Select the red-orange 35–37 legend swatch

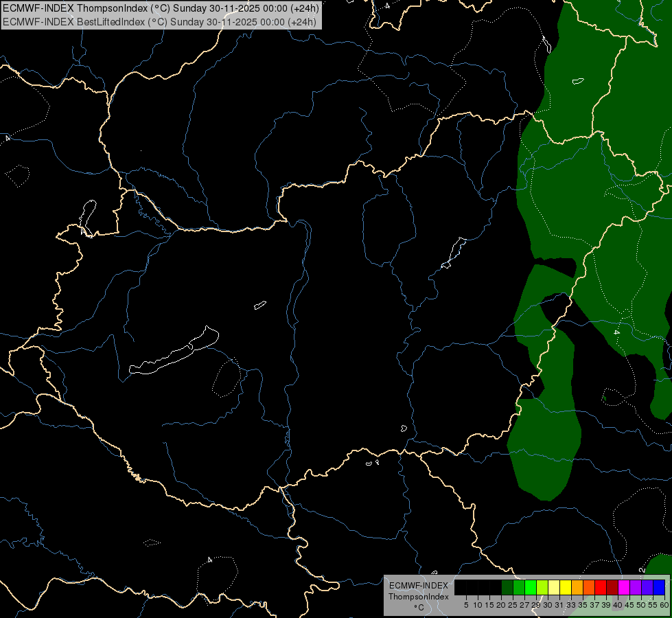(x=589, y=587)
